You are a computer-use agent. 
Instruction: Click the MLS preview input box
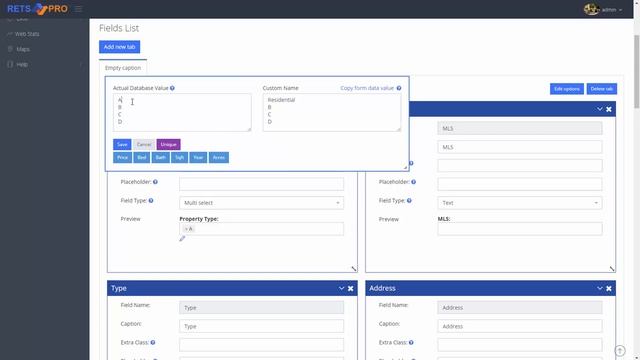click(520, 229)
